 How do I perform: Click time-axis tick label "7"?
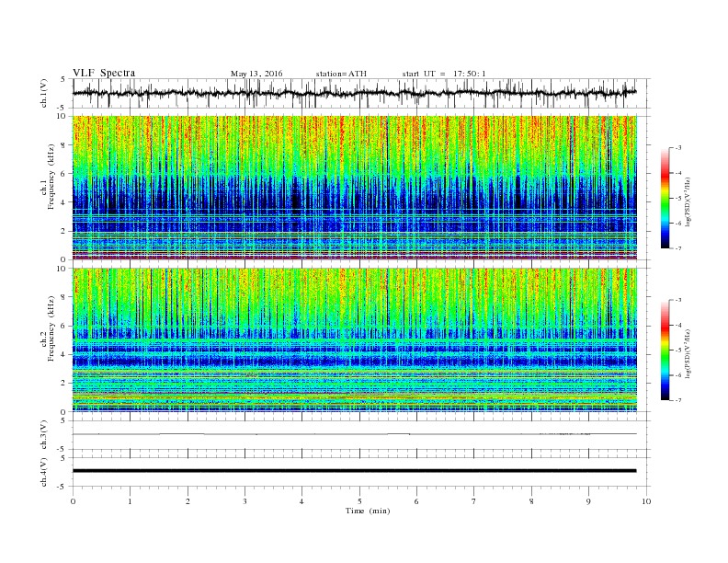coord(474,501)
